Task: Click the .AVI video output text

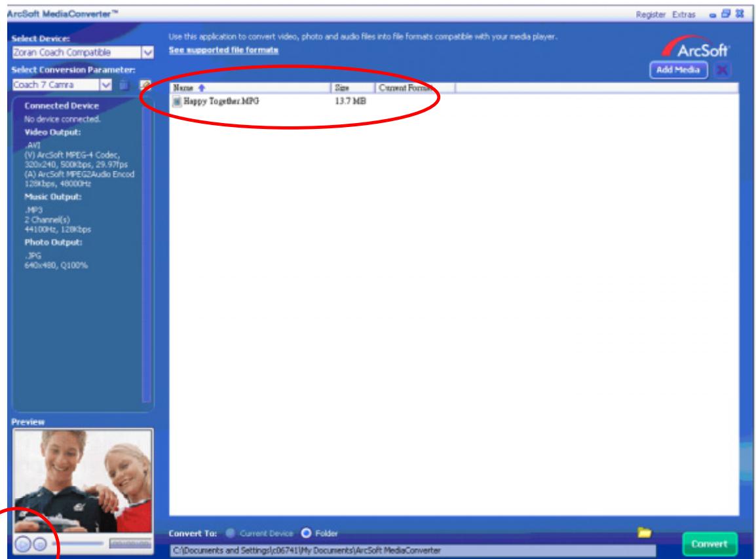Action: click(33, 145)
